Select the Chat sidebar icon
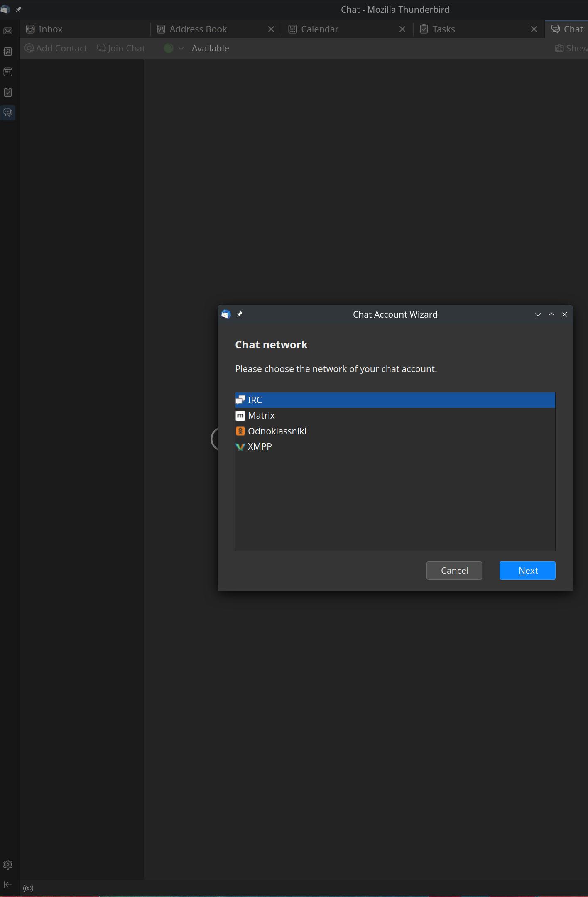 [x=8, y=113]
